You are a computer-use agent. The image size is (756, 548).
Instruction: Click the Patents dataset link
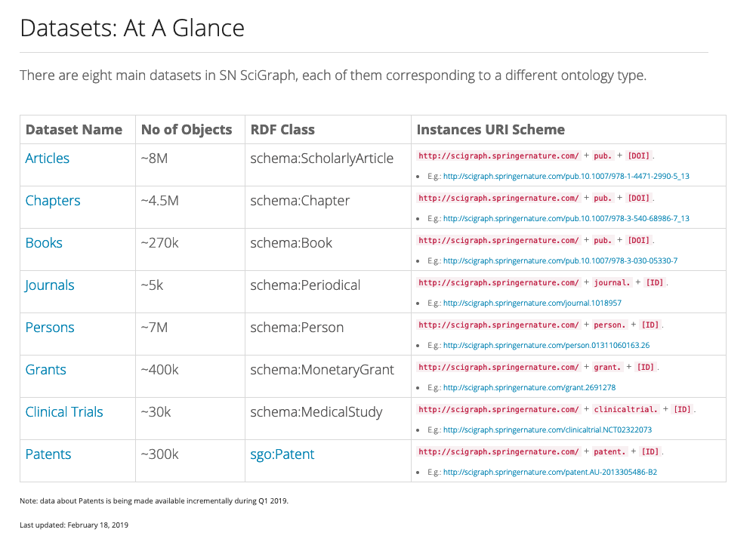pyautogui.click(x=48, y=454)
